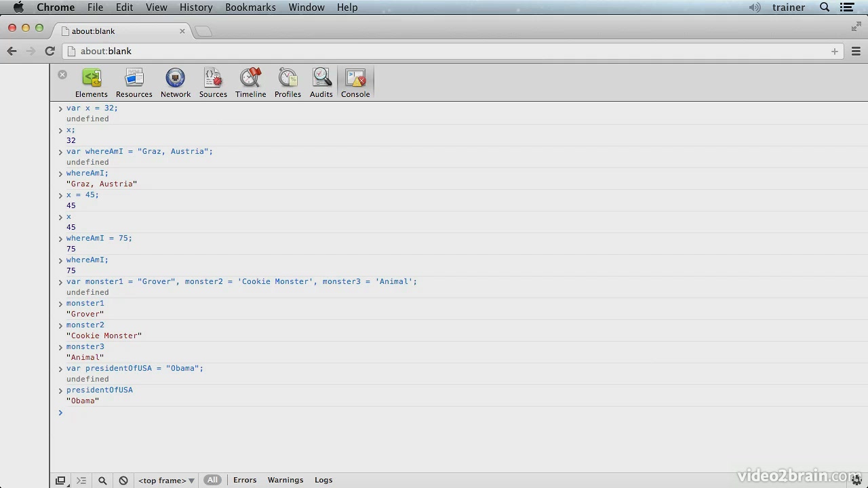Click the 'presidentOfUSA' console input
Screen dimensions: 868x488
[x=100, y=390]
